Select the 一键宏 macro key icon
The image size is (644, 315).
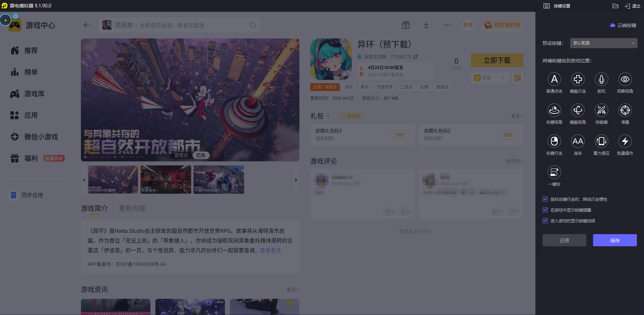(x=554, y=172)
